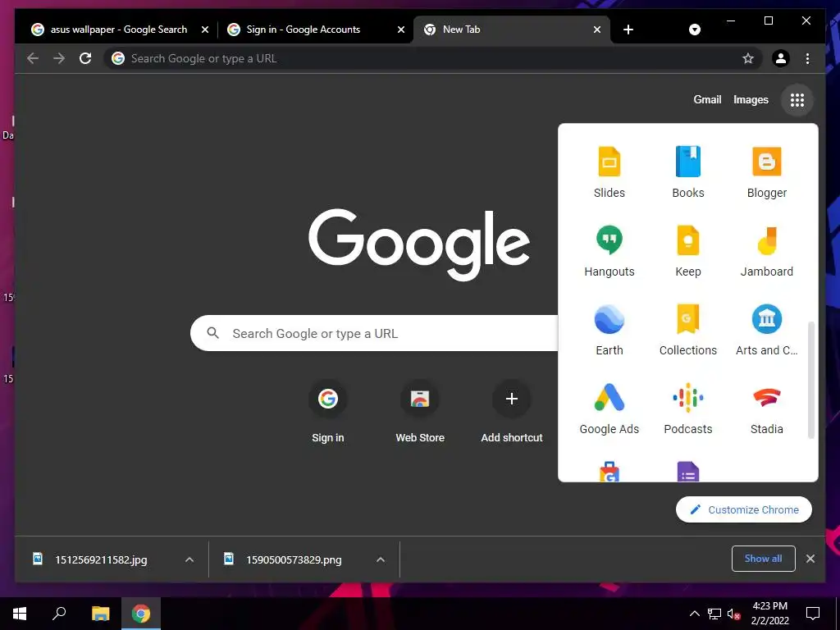Close the Google apps grid launcher
The height and width of the screenshot is (630, 840).
(x=797, y=99)
